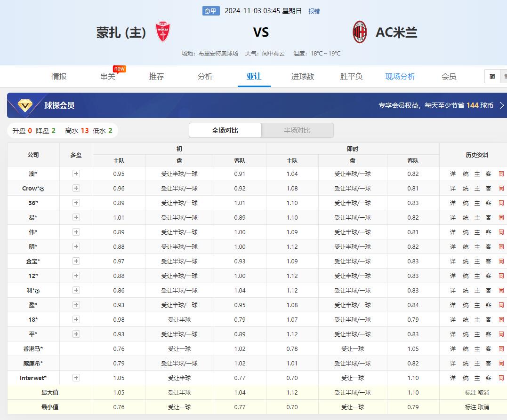Open the 串关 tab
The height and width of the screenshot is (420, 507).
click(x=108, y=76)
